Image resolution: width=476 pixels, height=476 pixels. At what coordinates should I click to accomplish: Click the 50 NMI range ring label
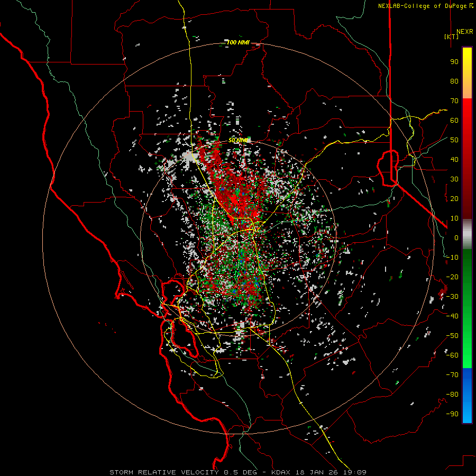(238, 140)
